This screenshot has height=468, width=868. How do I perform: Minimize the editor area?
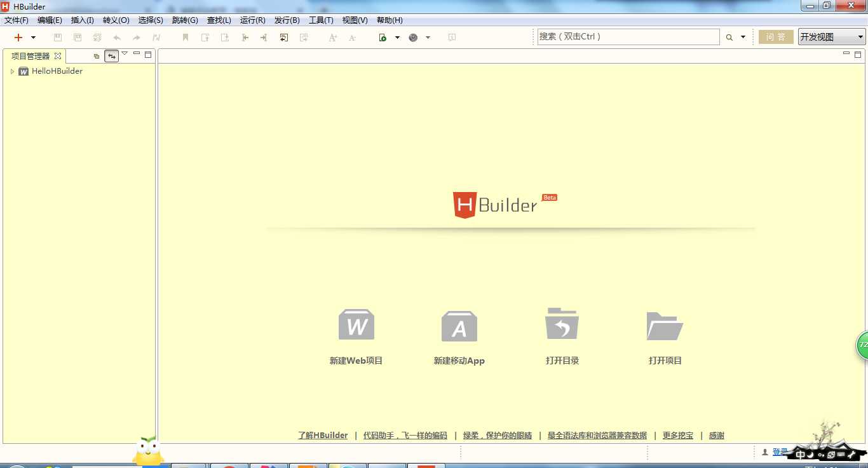846,54
